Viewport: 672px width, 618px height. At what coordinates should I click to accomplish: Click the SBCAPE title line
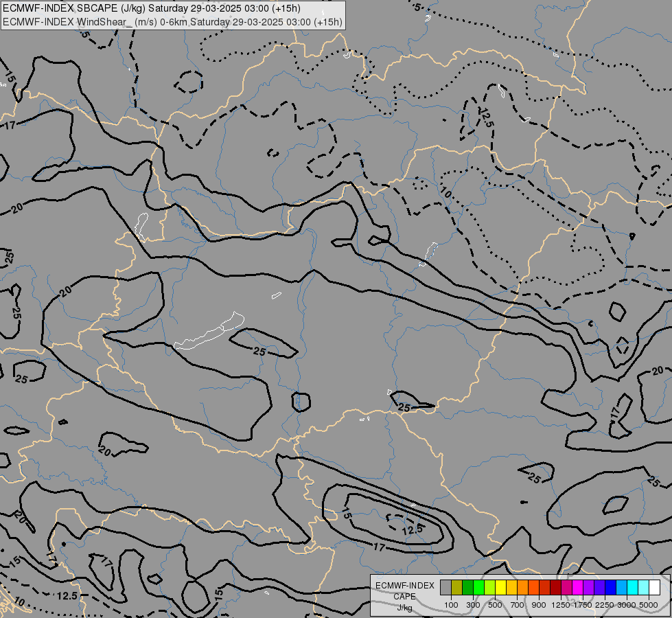152,8
